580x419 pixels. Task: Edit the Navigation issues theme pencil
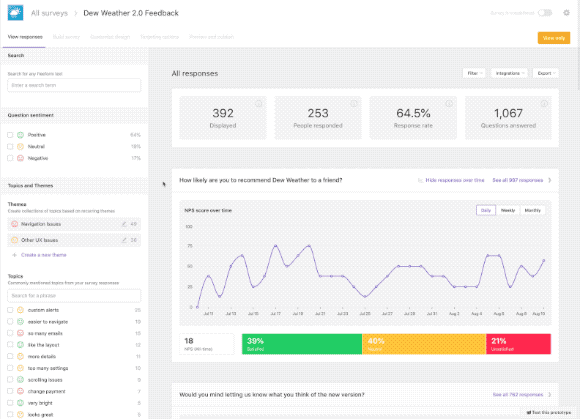124,224
